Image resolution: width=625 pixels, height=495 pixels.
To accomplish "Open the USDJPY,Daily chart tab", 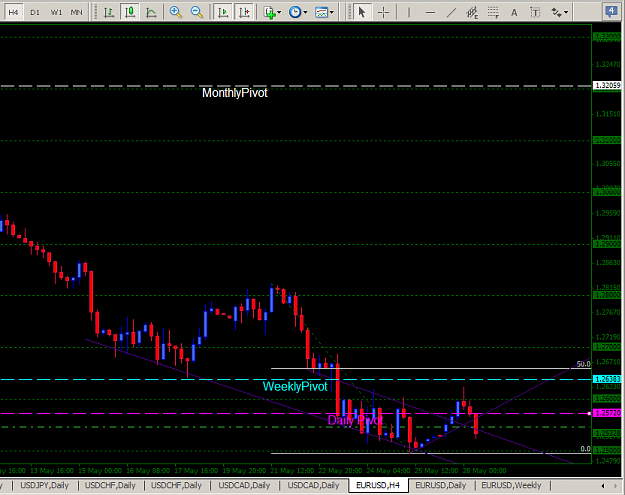I will coord(44,485).
